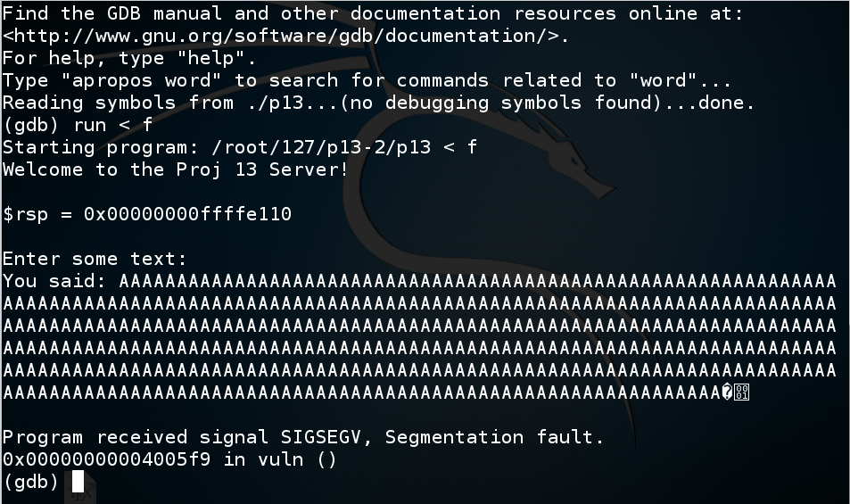The image size is (850, 504).
Task: Click the block cursor at the gdb prompt
Action: (78, 482)
